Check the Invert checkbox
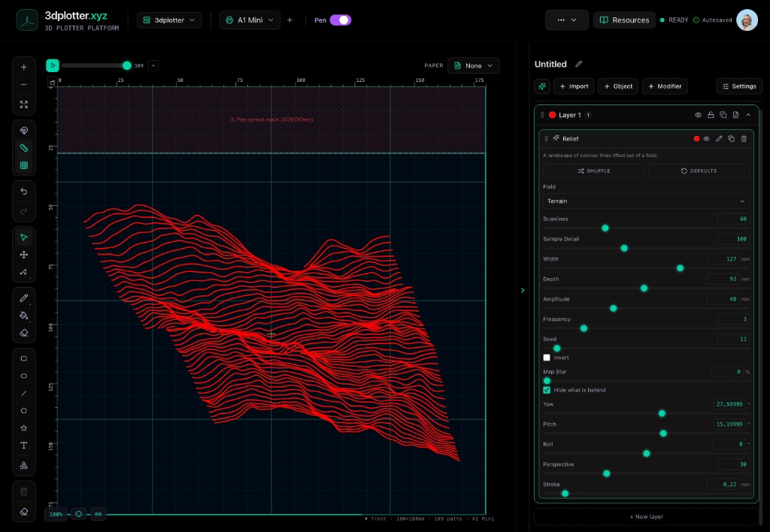 click(547, 358)
